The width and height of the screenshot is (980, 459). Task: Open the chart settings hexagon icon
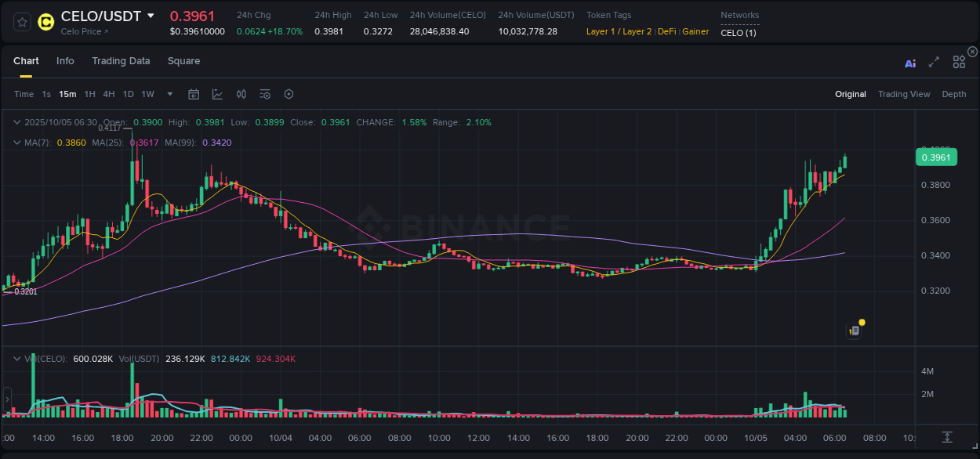289,93
